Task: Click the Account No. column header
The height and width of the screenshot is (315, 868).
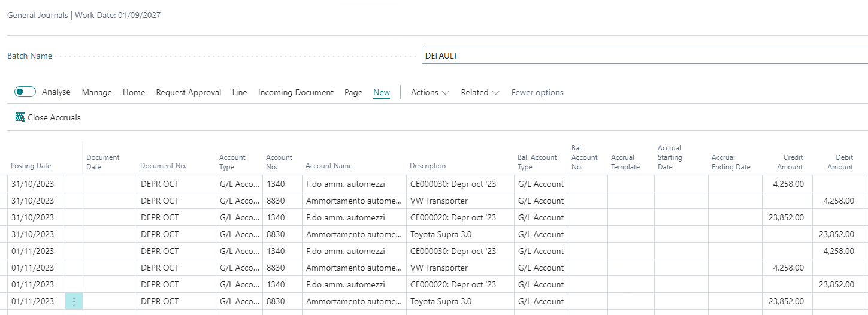Action: point(279,162)
